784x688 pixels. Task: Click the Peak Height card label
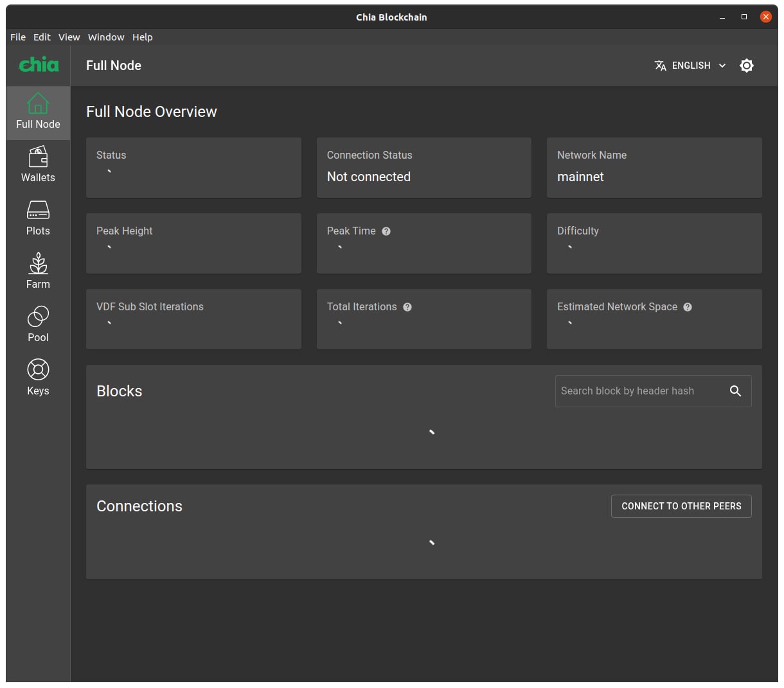(125, 231)
